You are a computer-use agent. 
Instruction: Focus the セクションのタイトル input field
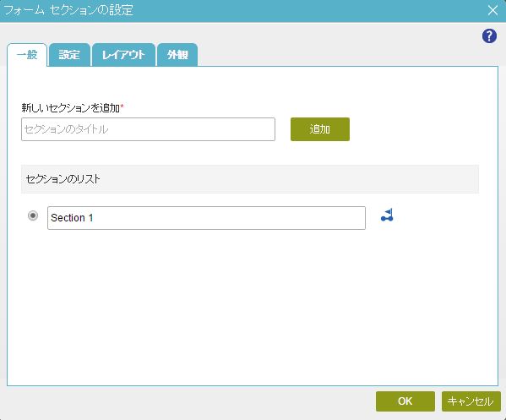[148, 129]
